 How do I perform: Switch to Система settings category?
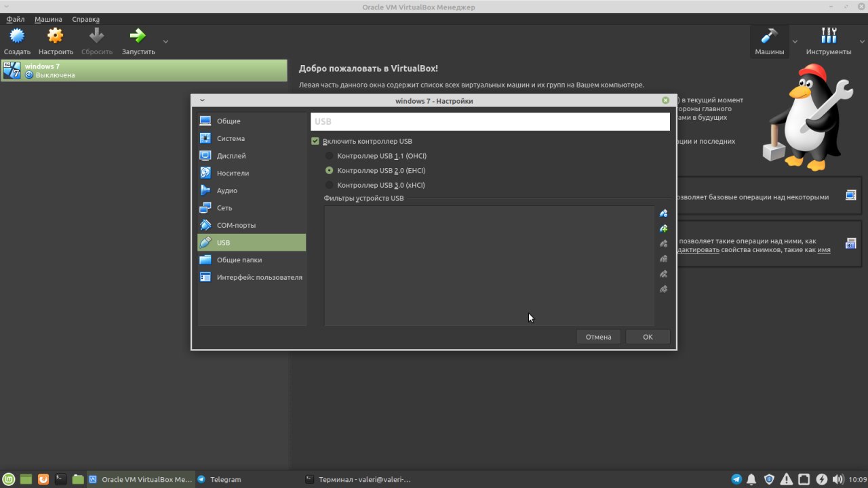[252, 138]
